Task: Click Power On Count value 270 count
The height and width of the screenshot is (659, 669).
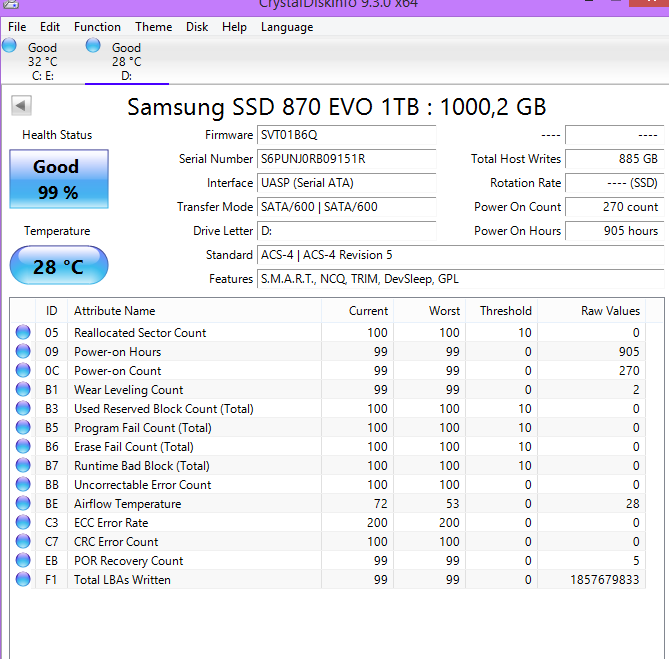Action: click(x=614, y=206)
